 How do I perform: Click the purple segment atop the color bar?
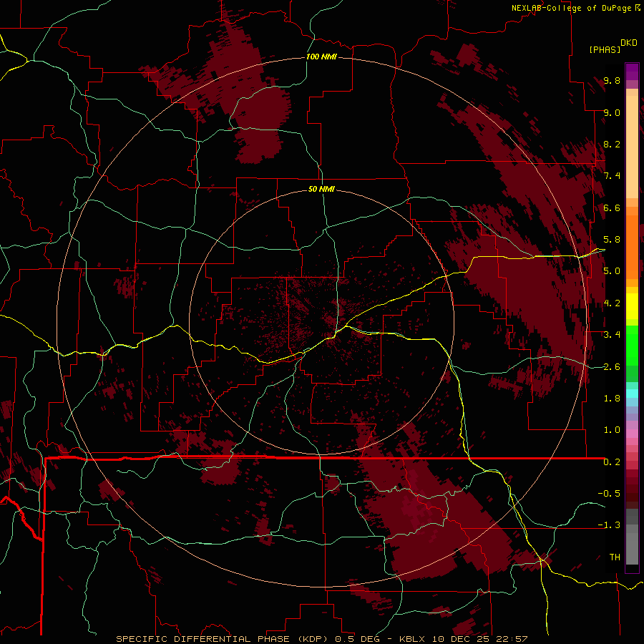[632, 72]
